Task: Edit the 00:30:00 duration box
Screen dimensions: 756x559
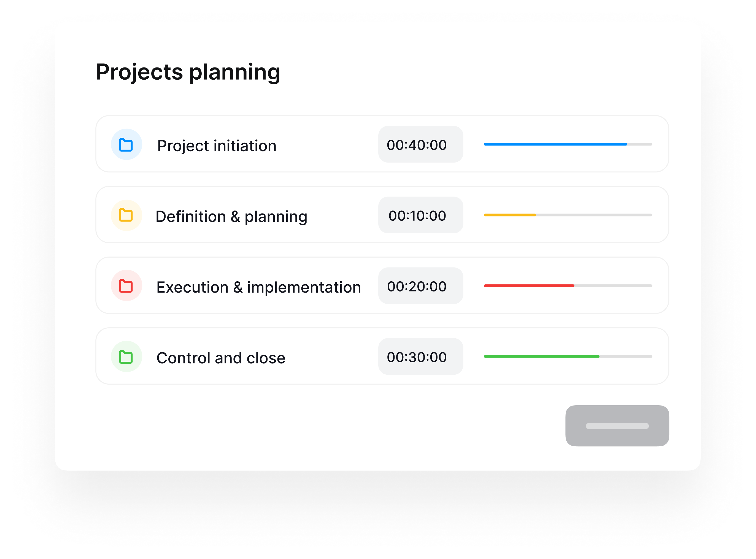Action: (x=420, y=357)
